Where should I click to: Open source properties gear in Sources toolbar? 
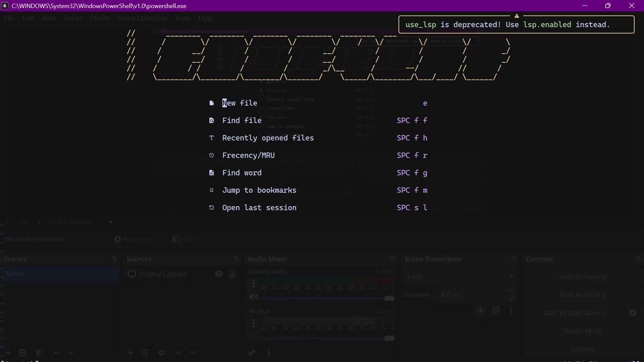[161, 353]
